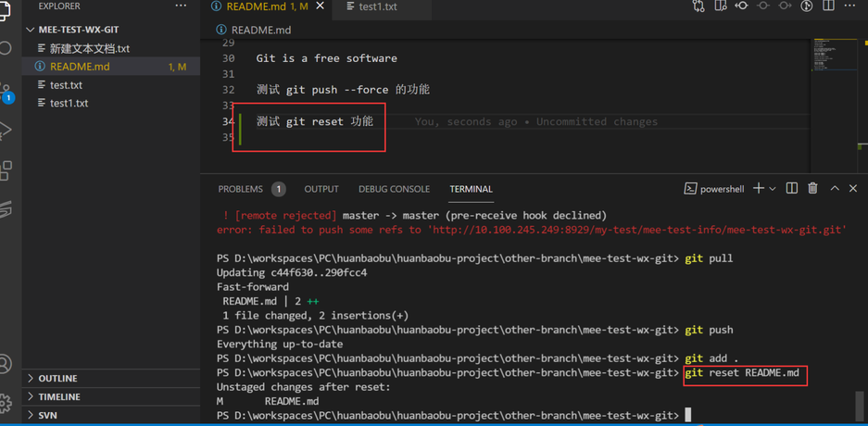
Task: Expand the TIMELINE section
Action: pos(59,396)
